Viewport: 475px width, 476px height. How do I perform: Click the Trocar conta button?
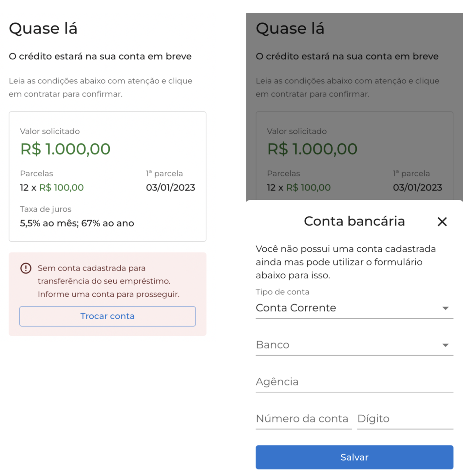point(107,316)
